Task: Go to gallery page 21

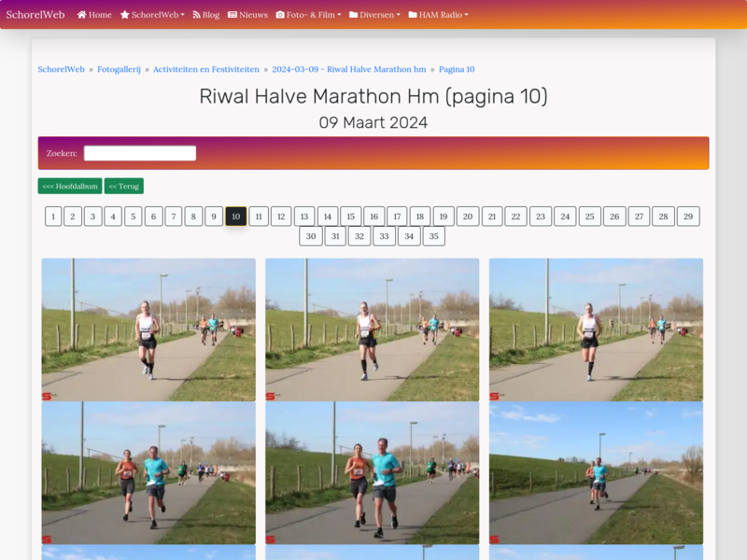Action: [492, 217]
